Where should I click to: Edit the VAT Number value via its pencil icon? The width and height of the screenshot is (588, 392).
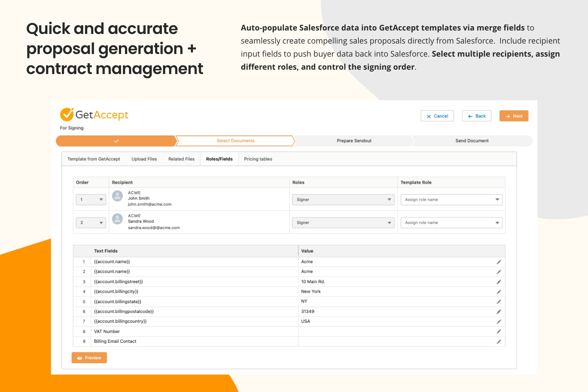[499, 331]
